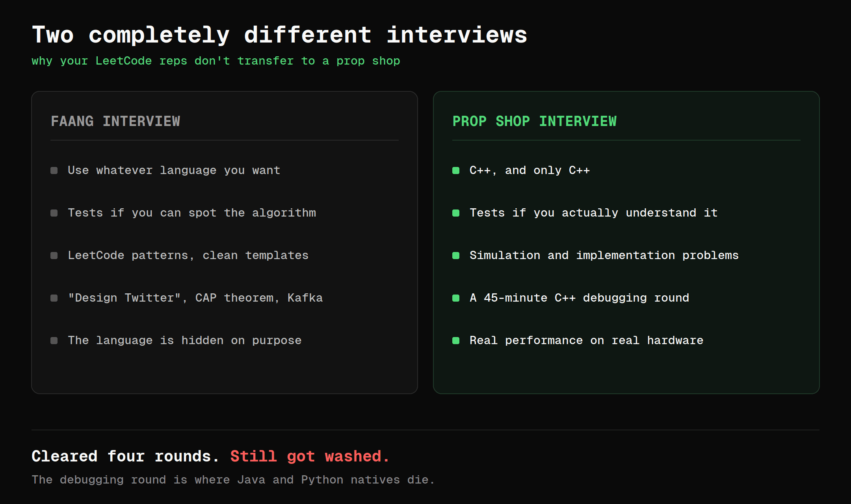The image size is (851, 504).
Task: Click the green bullet beside "Real performance"
Action: (456, 341)
